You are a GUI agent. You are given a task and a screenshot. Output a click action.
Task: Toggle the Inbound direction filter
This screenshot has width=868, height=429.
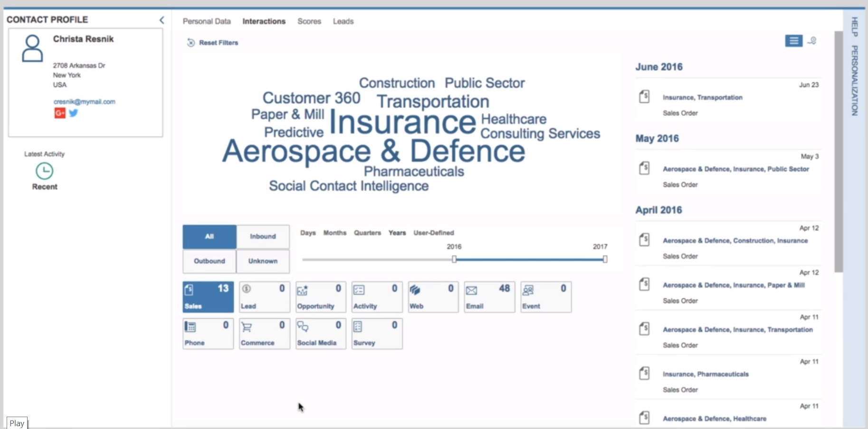263,237
